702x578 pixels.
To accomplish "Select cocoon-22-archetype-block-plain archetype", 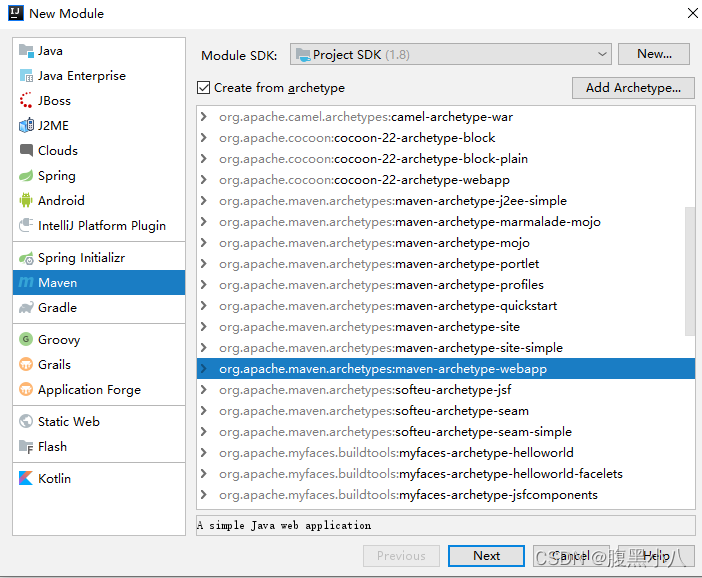I will (x=445, y=158).
